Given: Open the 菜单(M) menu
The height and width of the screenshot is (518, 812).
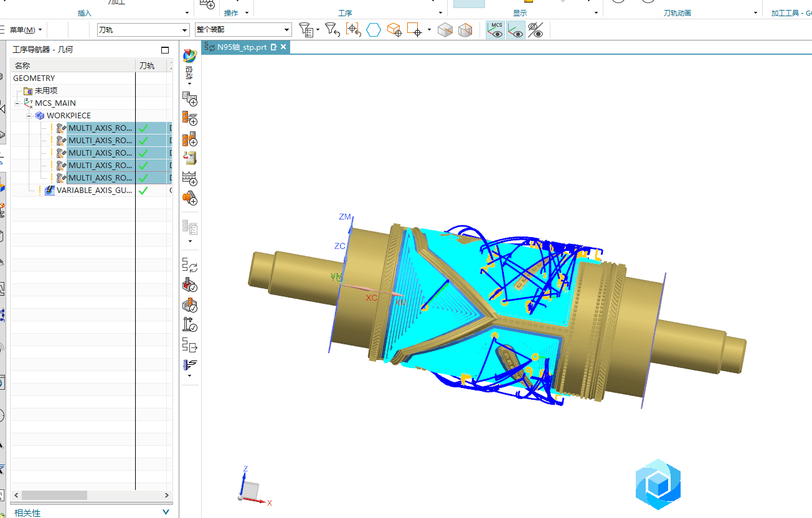Looking at the screenshot, I should tap(26, 30).
